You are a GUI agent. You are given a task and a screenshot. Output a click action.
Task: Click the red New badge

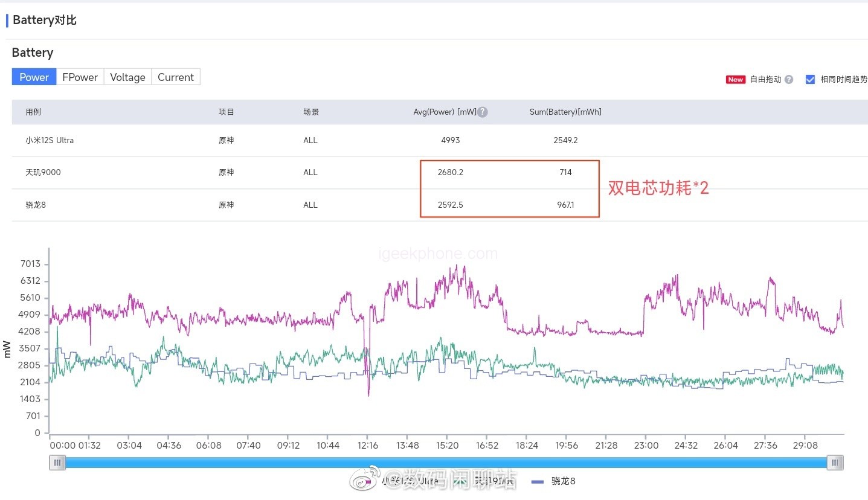(x=735, y=80)
